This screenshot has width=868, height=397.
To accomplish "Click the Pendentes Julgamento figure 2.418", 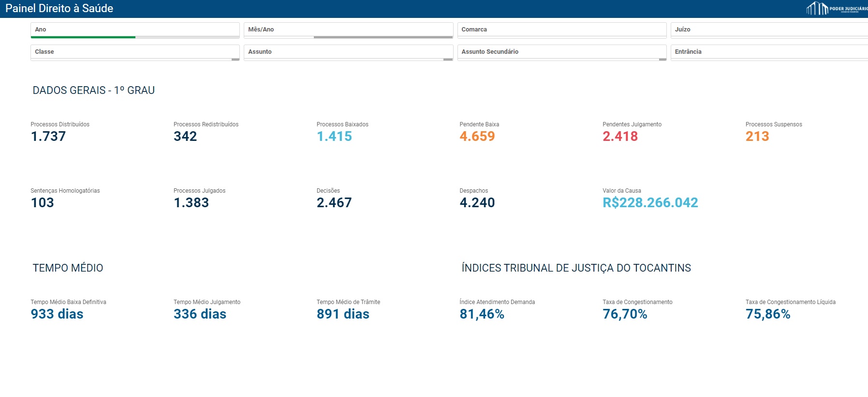I will [x=620, y=137].
